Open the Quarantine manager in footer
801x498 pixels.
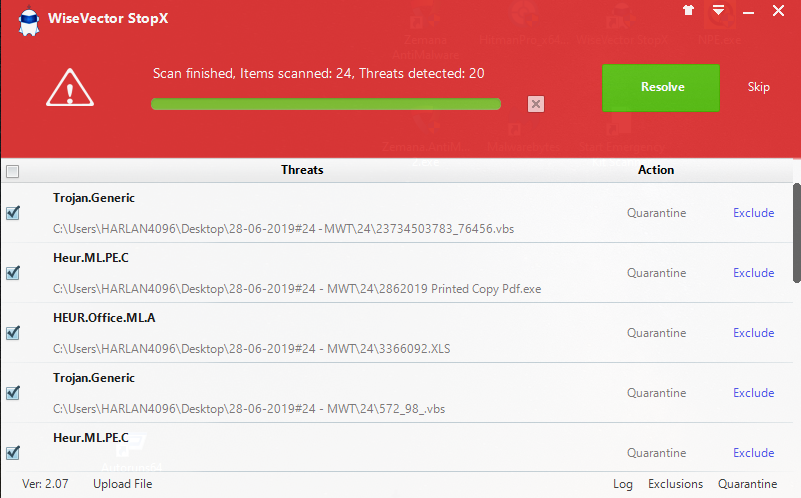point(747,484)
